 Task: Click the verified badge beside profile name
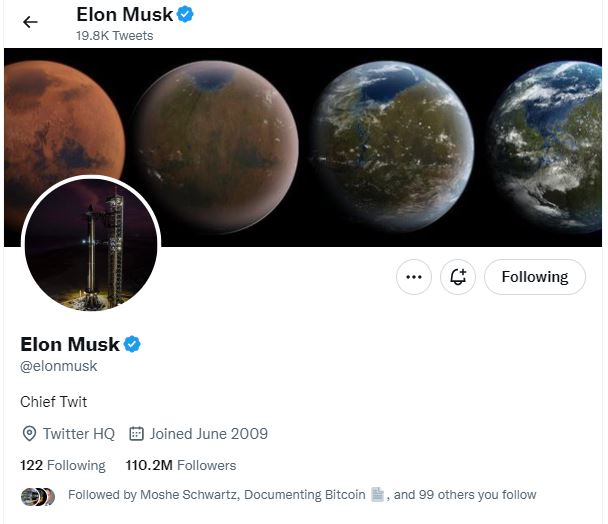coord(132,344)
